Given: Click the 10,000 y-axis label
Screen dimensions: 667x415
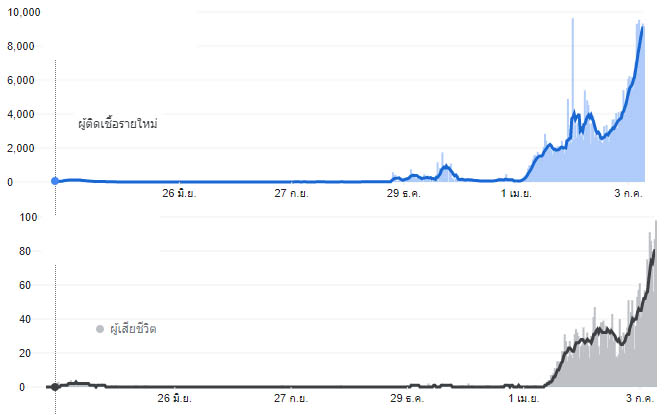Looking at the screenshot, I should click(23, 12).
